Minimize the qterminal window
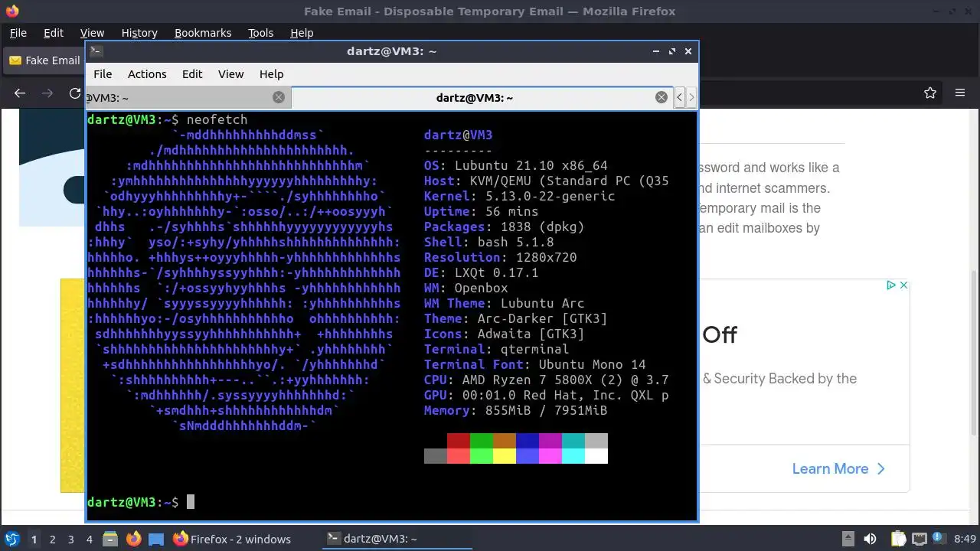Screen dimensions: 980x551 pos(656,51)
